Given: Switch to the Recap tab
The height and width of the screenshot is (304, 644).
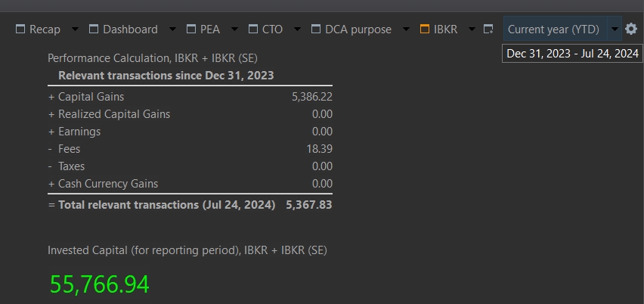Looking at the screenshot, I should (45, 29).
